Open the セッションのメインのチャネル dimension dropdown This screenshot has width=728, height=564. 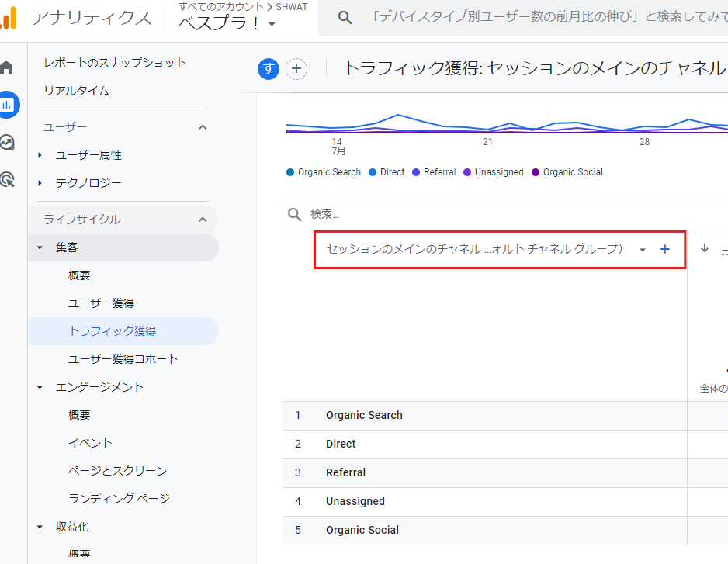643,249
